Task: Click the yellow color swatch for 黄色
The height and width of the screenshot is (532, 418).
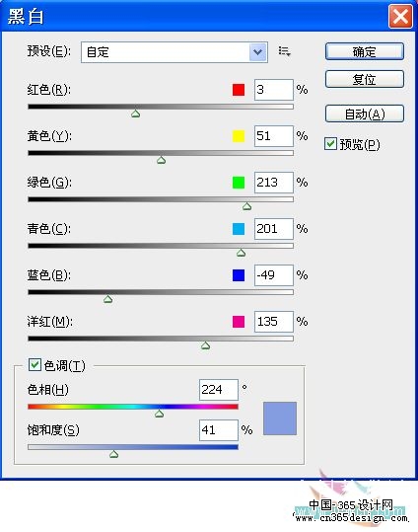Action: tap(239, 136)
